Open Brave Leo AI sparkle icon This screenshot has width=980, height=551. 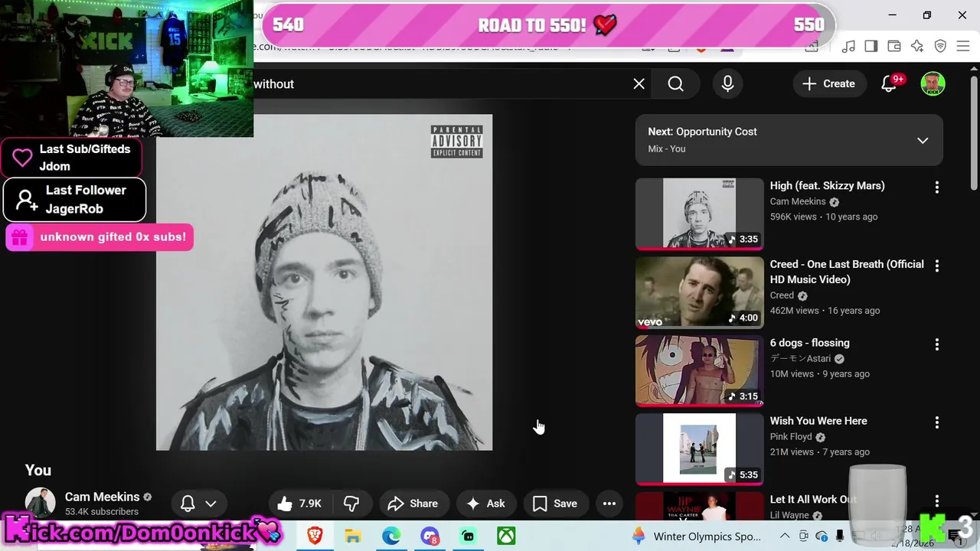click(x=917, y=47)
